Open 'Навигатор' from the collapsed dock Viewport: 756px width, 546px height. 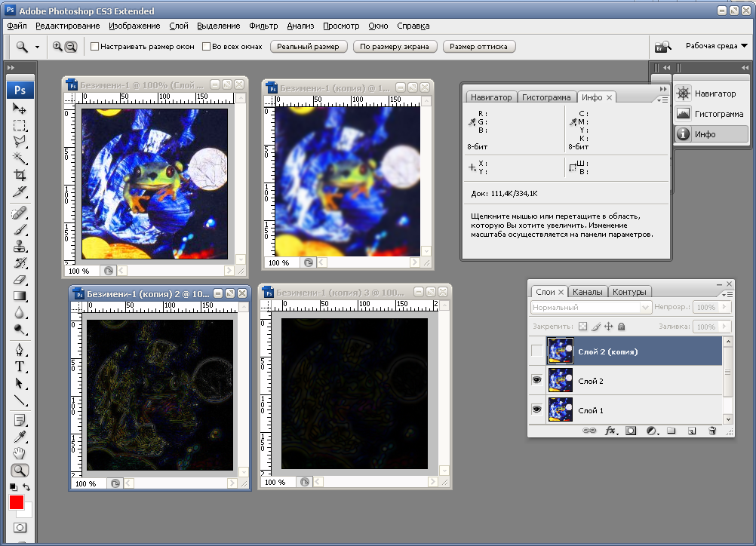point(711,94)
